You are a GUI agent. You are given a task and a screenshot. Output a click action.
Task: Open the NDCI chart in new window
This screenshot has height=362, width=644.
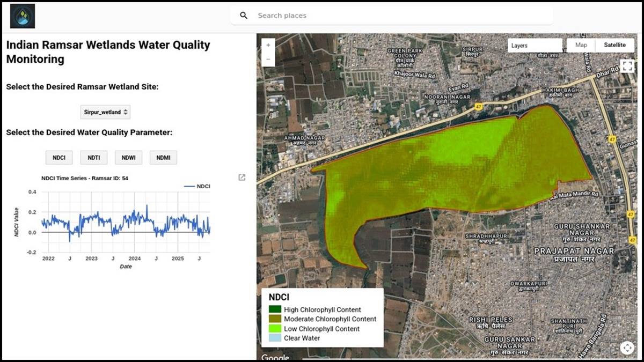coord(242,178)
